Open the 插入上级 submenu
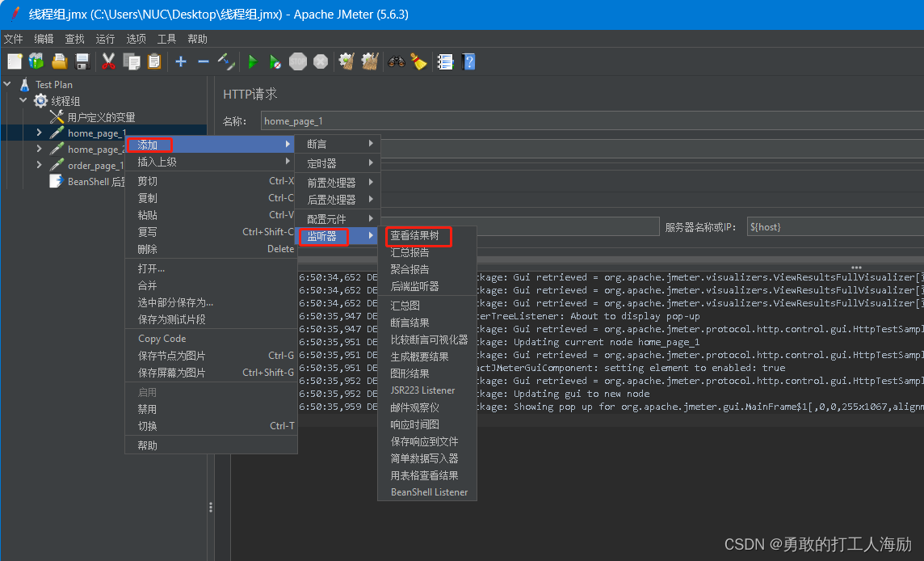This screenshot has height=561, width=924. click(x=211, y=162)
